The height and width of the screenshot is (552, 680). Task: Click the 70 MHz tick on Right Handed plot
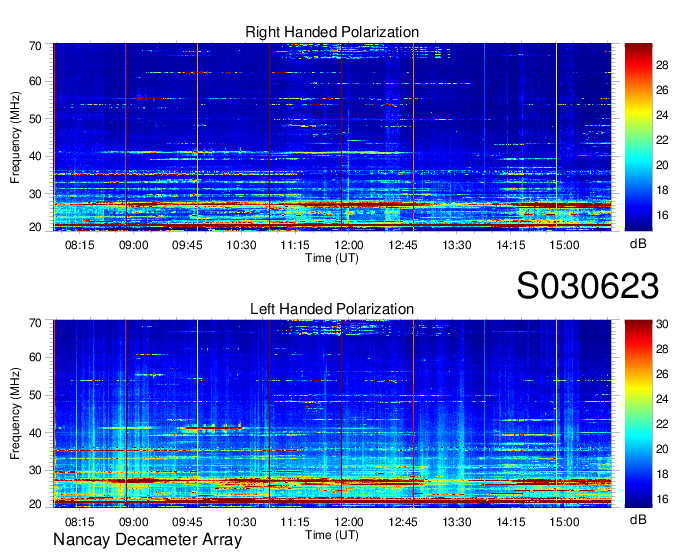coord(35,46)
